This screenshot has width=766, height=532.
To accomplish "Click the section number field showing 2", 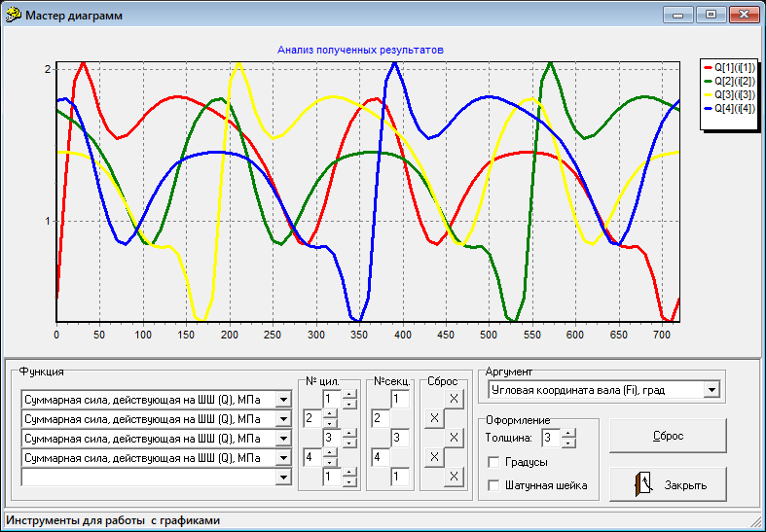I will (381, 418).
